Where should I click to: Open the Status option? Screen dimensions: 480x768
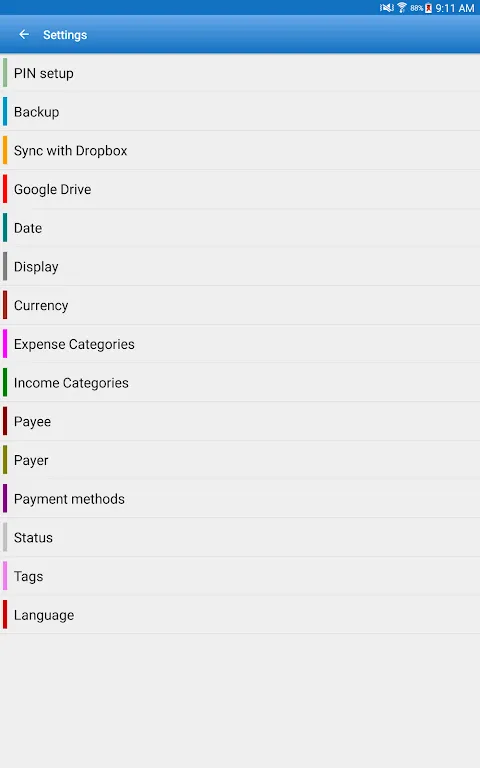[x=240, y=537]
